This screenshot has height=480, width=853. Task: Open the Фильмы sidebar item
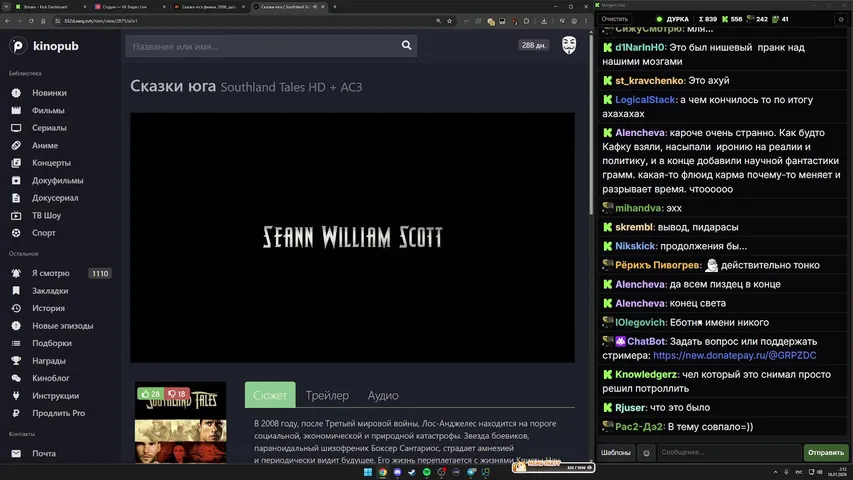click(x=48, y=110)
